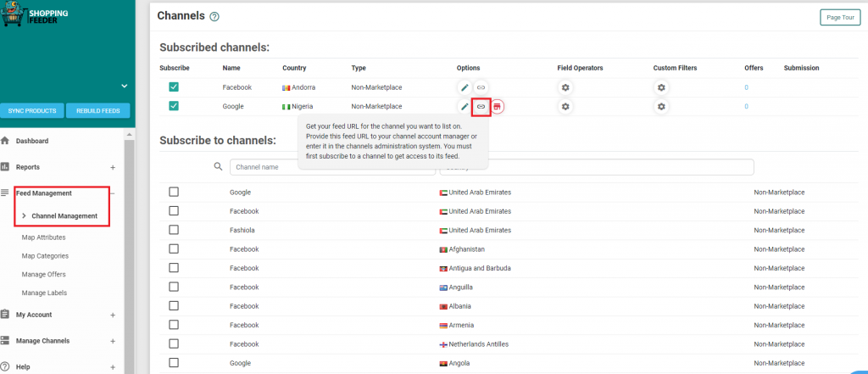Viewport: 868px width, 374px height.
Task: Open offers count link for Google Nigeria
Action: (x=746, y=106)
